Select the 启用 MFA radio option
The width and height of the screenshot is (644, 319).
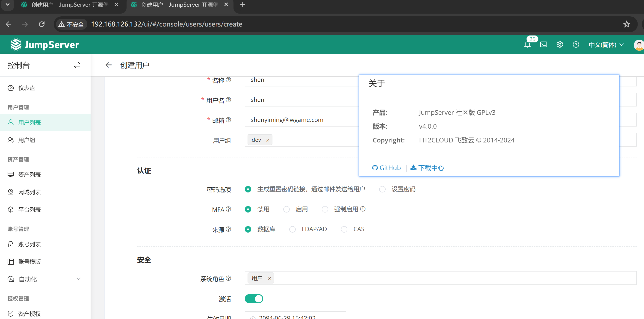(x=287, y=209)
